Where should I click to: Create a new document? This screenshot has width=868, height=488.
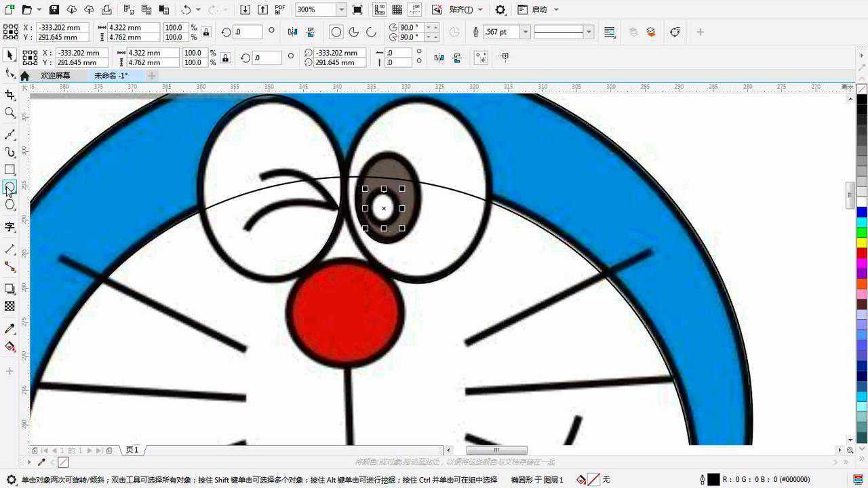[x=9, y=9]
